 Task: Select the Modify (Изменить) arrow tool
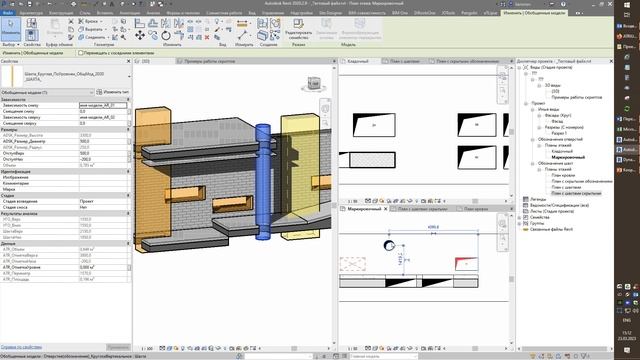(11, 28)
